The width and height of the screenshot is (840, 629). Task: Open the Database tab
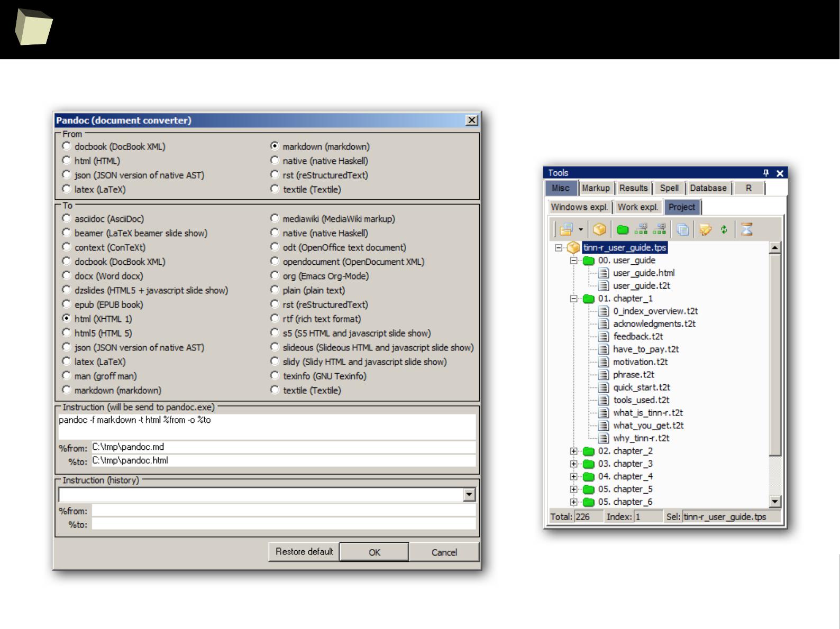click(708, 188)
